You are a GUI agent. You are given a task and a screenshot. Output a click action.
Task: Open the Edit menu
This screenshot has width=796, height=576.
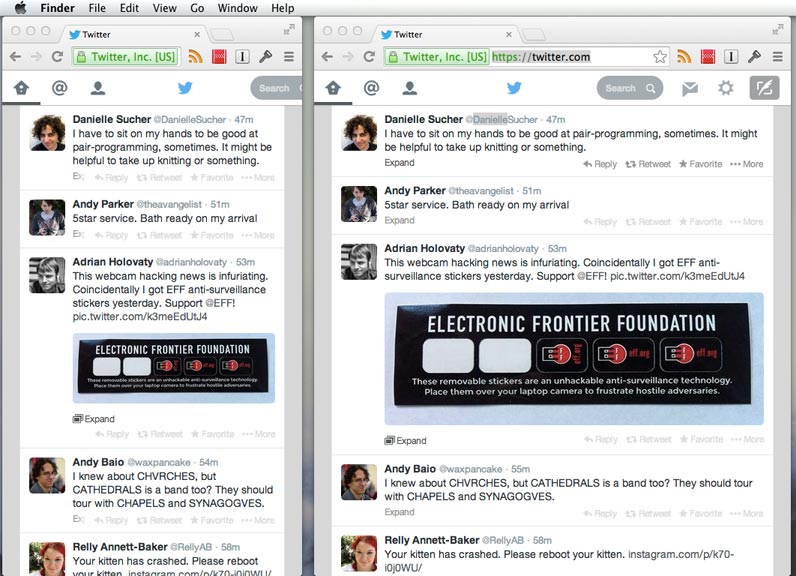129,8
